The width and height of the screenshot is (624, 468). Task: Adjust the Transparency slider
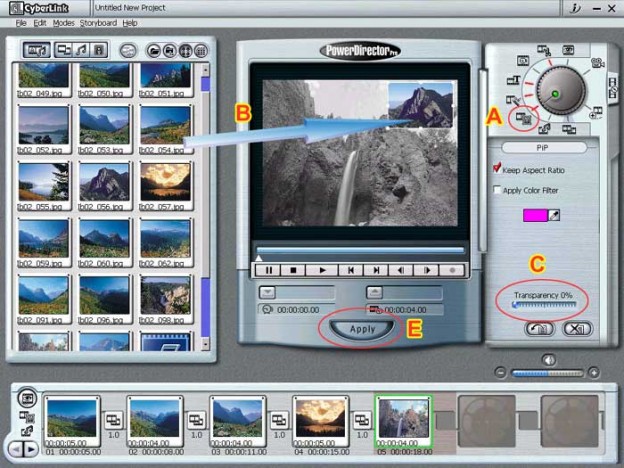tap(544, 305)
